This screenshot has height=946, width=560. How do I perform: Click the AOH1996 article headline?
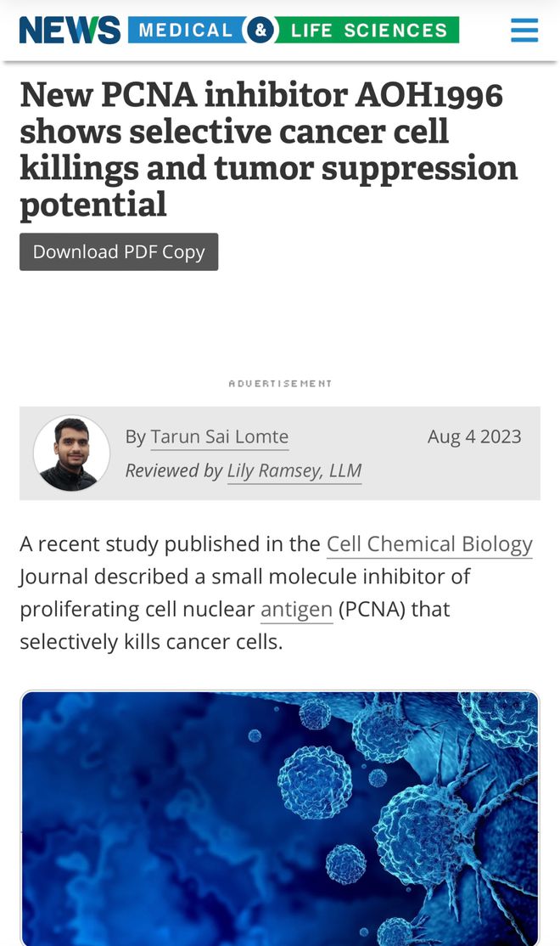click(268, 149)
